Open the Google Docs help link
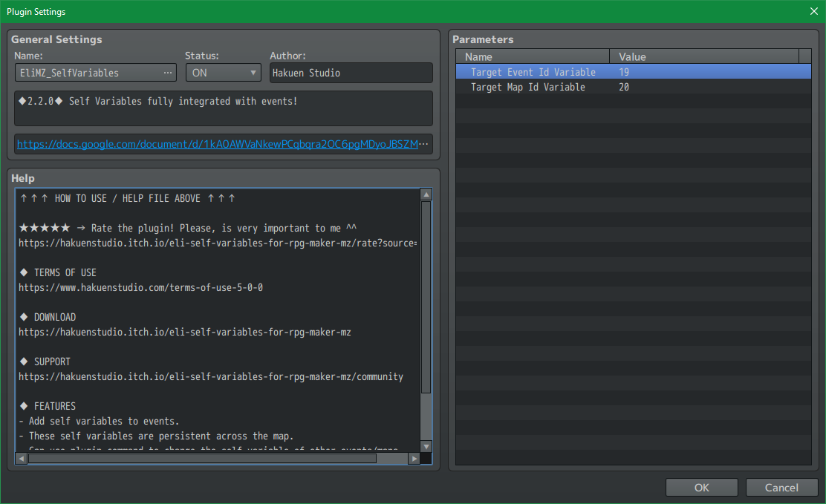This screenshot has width=826, height=504. pyautogui.click(x=222, y=145)
